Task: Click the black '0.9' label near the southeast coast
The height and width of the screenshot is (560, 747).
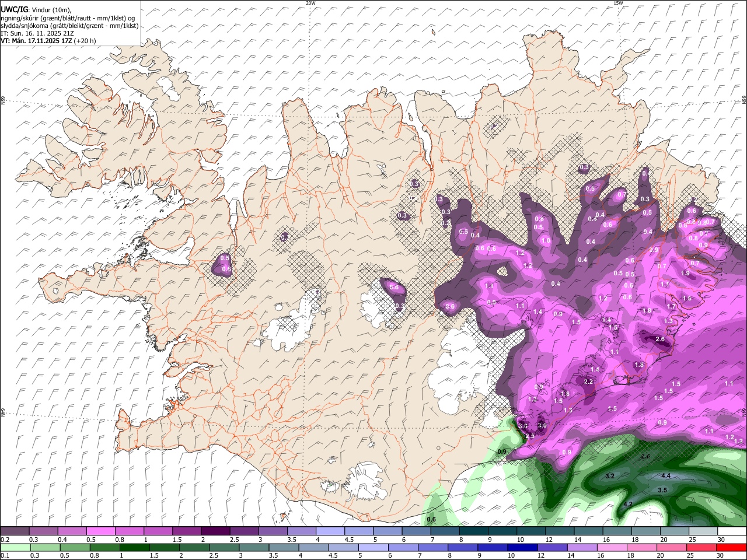Action: (x=502, y=452)
